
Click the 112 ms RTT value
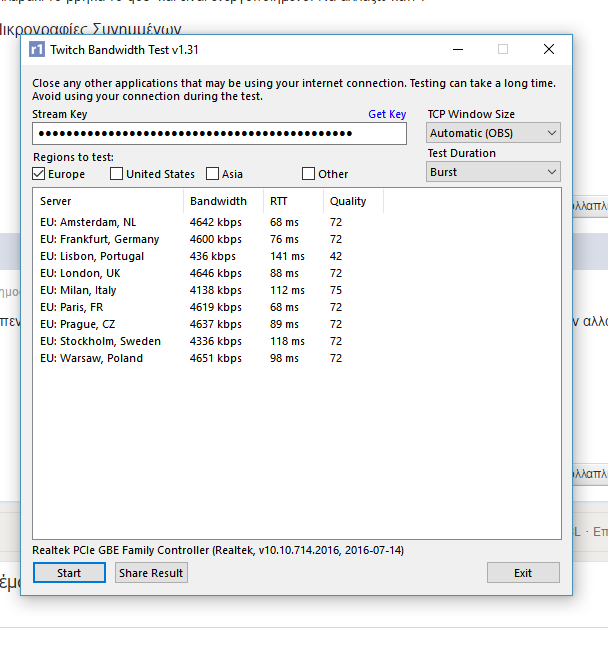click(x=287, y=290)
